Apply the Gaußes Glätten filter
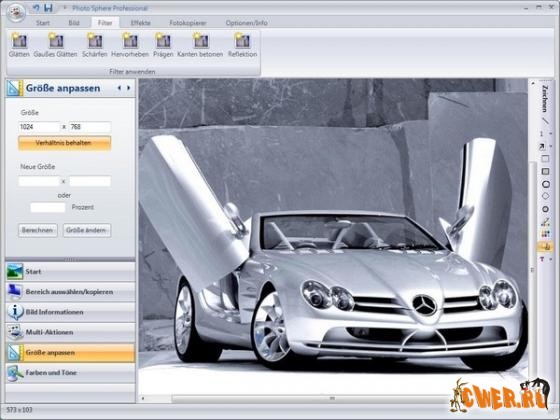 [x=55, y=45]
